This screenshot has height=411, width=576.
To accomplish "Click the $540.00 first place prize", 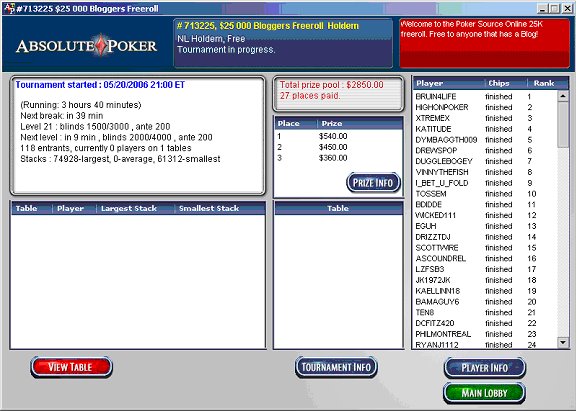I will click(x=333, y=136).
